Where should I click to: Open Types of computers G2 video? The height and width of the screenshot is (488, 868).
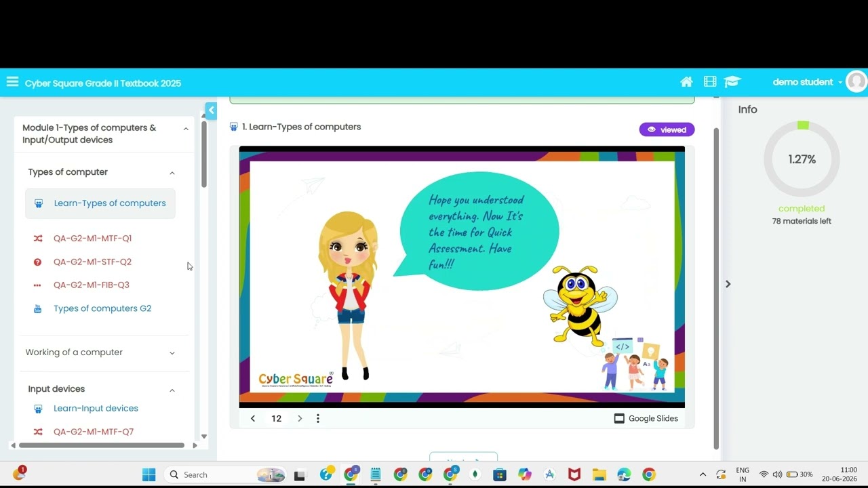pyautogui.click(x=102, y=308)
